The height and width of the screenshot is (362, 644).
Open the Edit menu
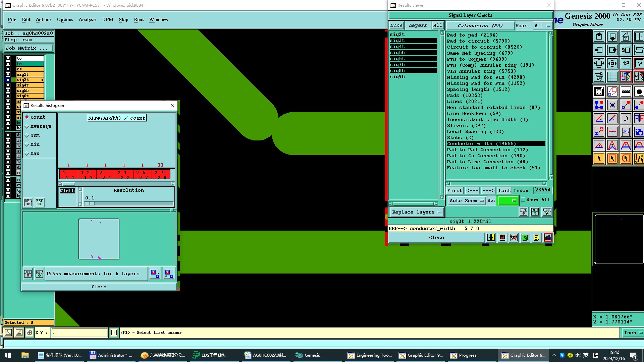[26, 20]
